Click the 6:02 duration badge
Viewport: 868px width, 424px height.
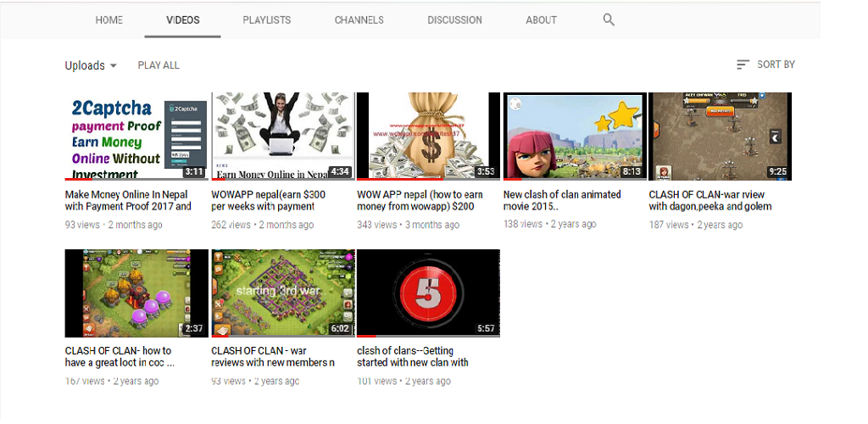[x=340, y=329]
